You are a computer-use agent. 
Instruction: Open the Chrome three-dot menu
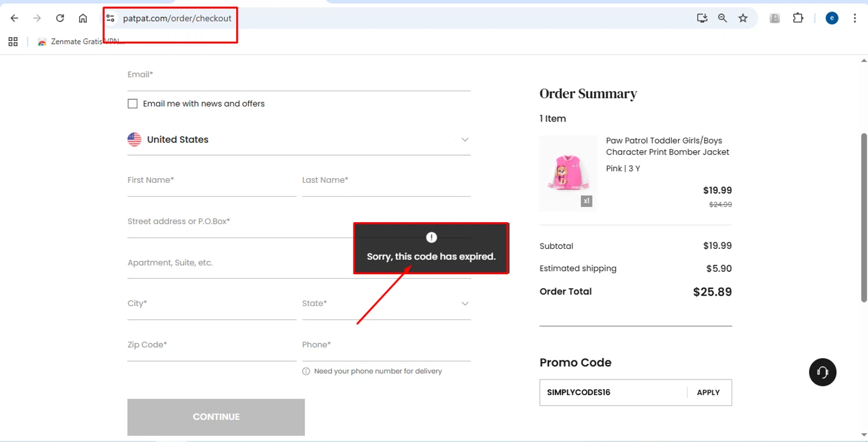[x=855, y=19]
